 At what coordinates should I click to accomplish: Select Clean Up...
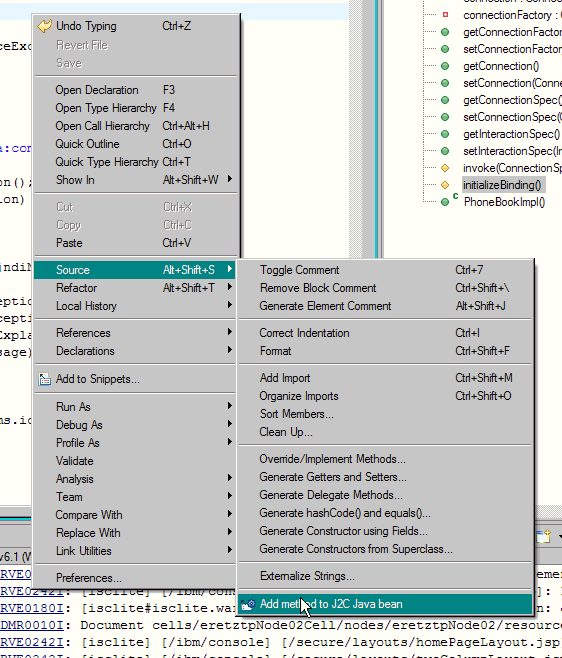385,432
